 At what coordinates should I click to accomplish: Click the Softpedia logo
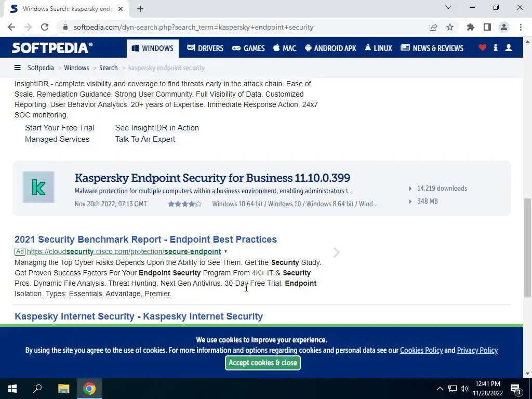click(x=52, y=48)
